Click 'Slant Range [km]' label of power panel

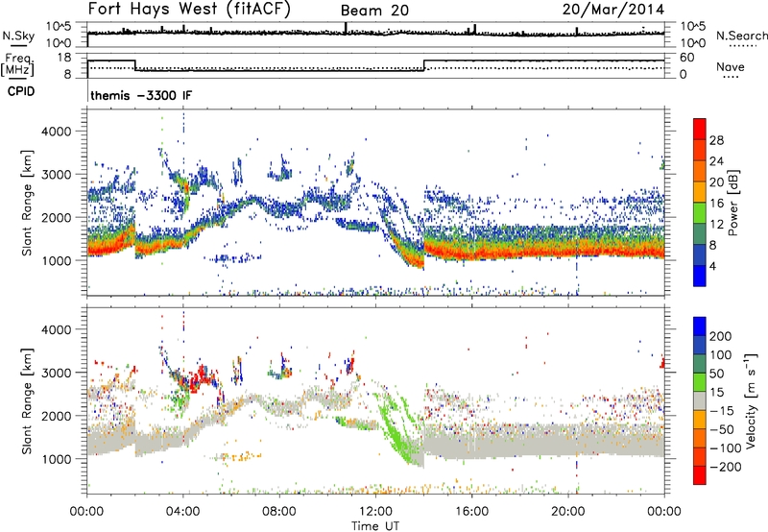(x=27, y=203)
